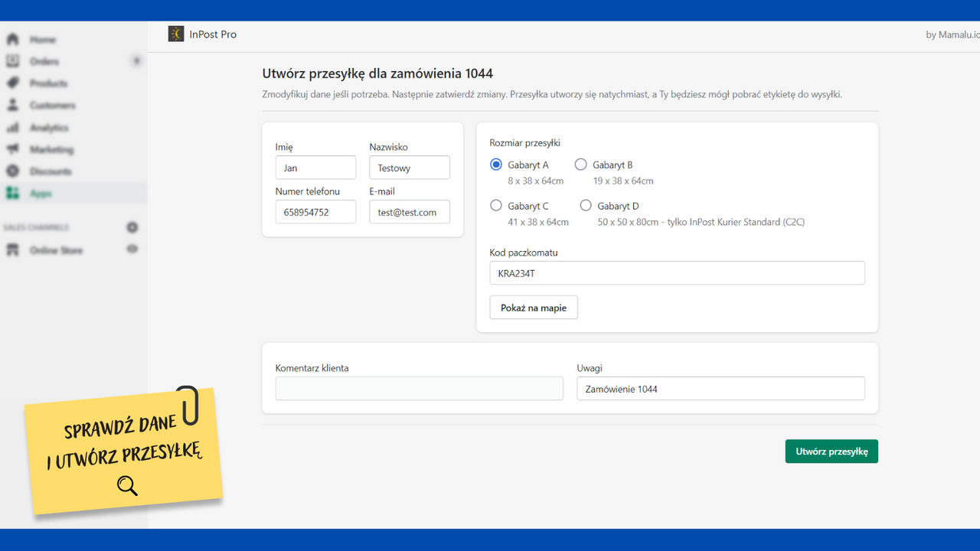Click the '19 x 38 x 64cm' dimension text
The height and width of the screenshot is (551, 980).
coord(623,181)
